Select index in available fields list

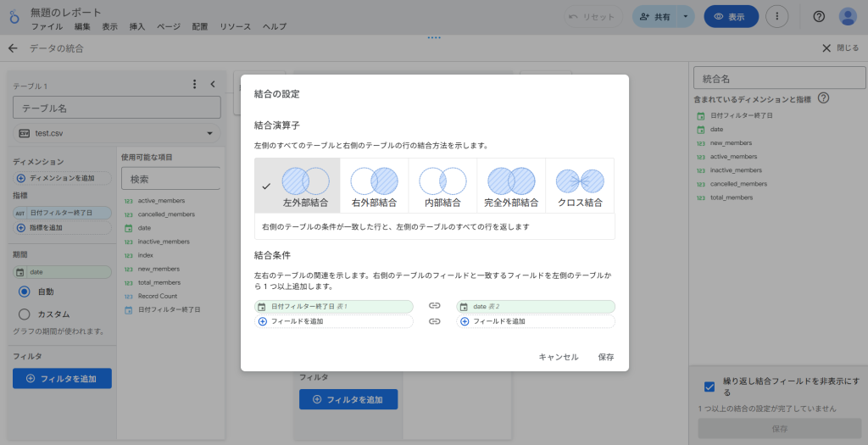[146, 255]
